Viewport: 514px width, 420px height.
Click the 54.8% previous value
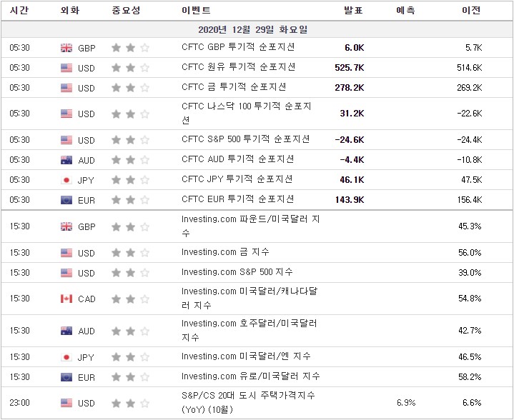470,299
